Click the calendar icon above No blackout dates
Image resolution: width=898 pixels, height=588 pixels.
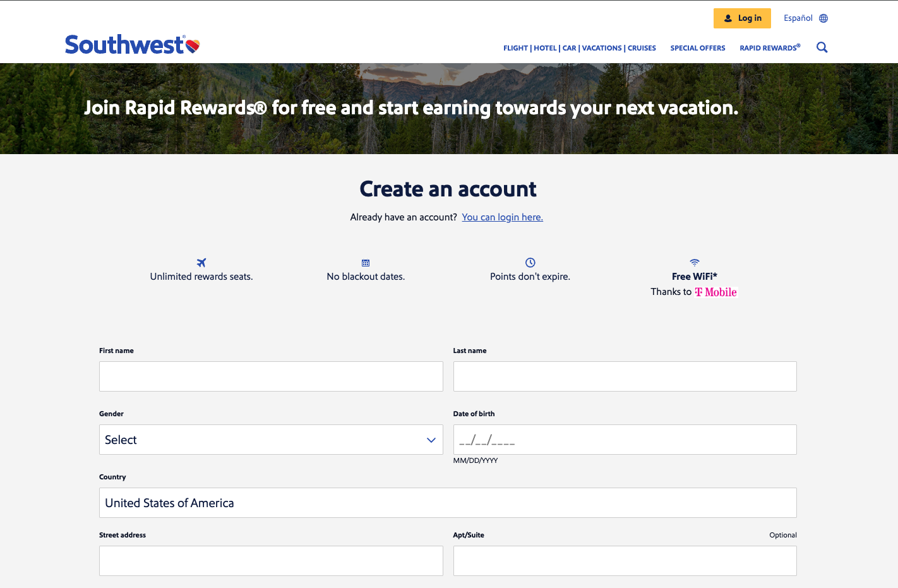[x=366, y=262]
